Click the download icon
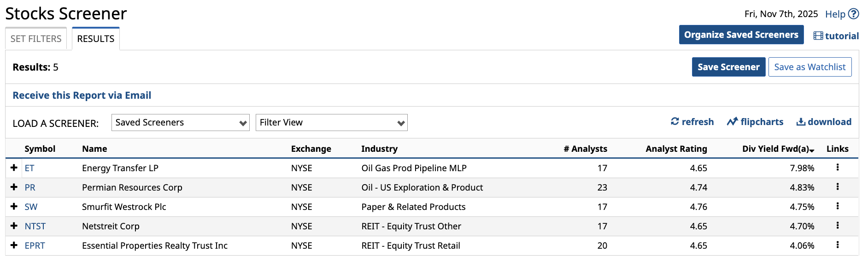868x263 pixels. pyautogui.click(x=801, y=122)
